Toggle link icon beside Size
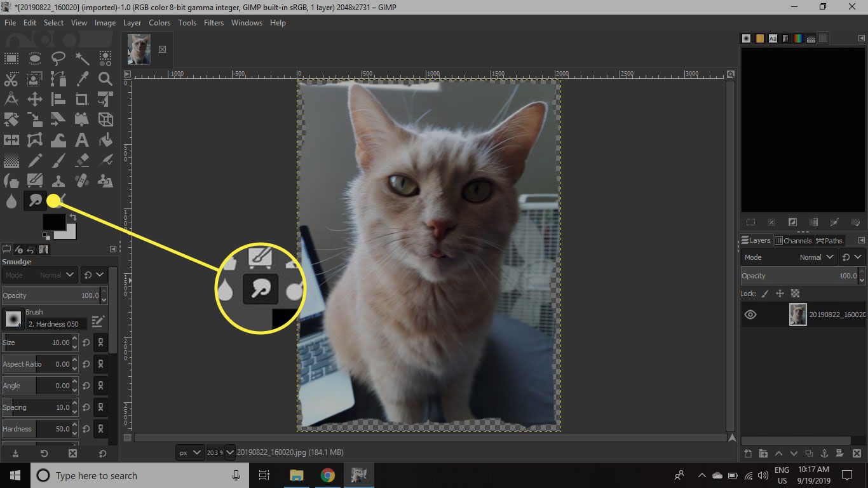The width and height of the screenshot is (868, 488). (100, 343)
